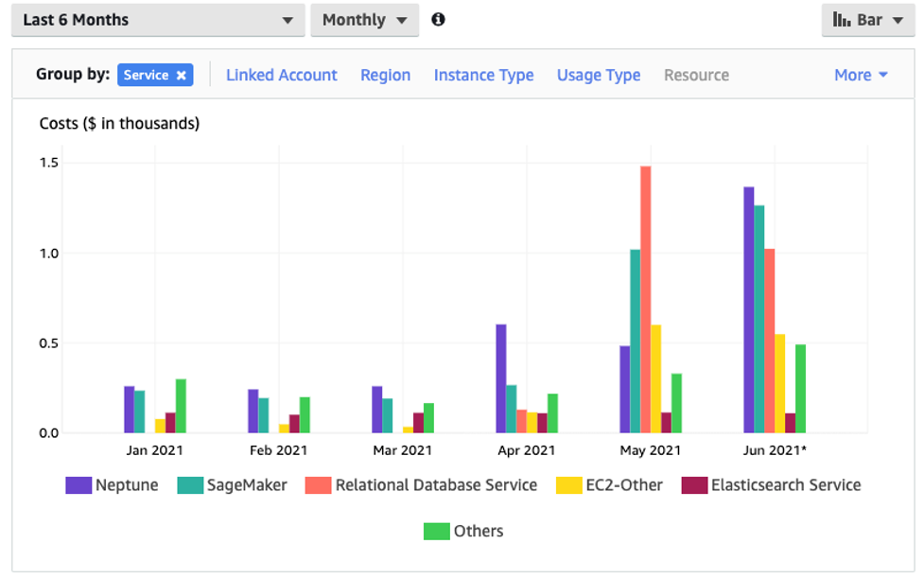Remove the Service group-by filter with the x

pos(181,76)
